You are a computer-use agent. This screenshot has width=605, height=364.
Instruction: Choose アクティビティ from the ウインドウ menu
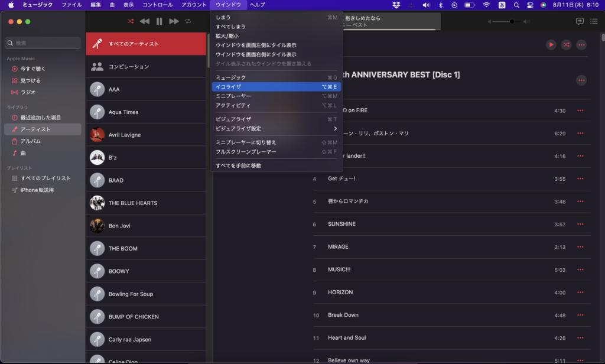coord(277,105)
